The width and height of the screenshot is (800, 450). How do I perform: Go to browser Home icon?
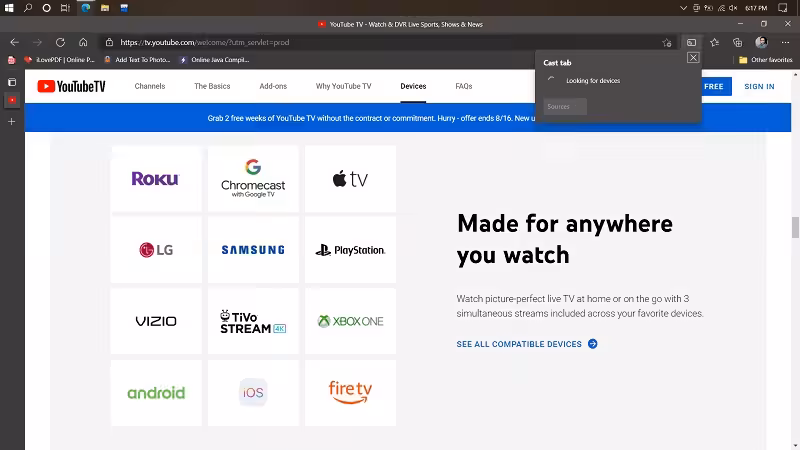83,42
